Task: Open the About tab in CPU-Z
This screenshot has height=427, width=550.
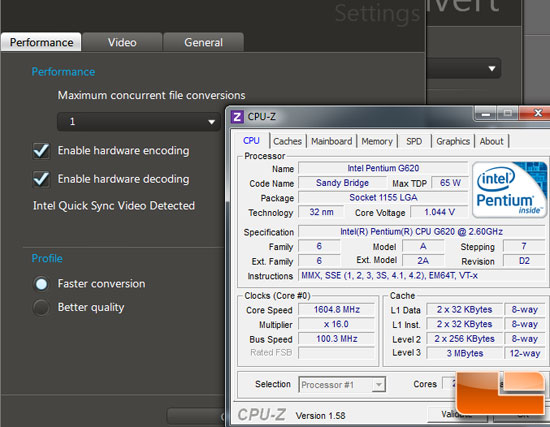Action: [x=492, y=141]
